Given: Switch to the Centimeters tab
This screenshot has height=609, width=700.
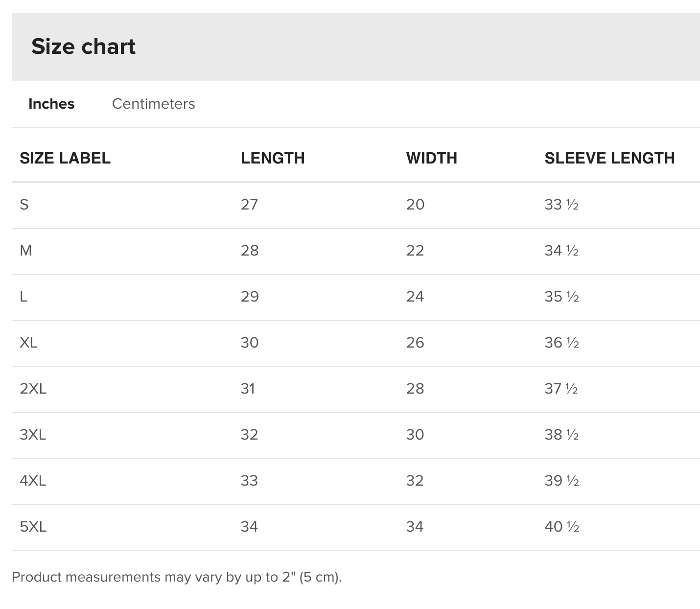Looking at the screenshot, I should pyautogui.click(x=153, y=104).
